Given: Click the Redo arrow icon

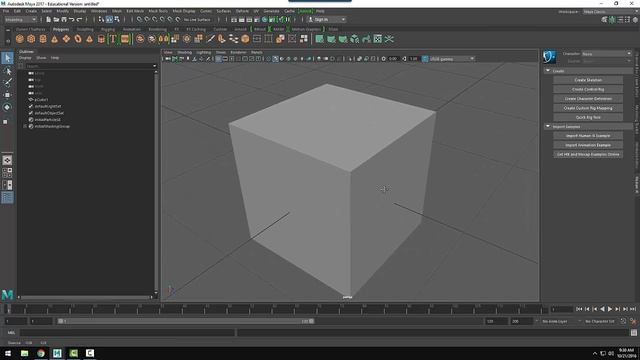Looking at the screenshot, I should 80,19.
